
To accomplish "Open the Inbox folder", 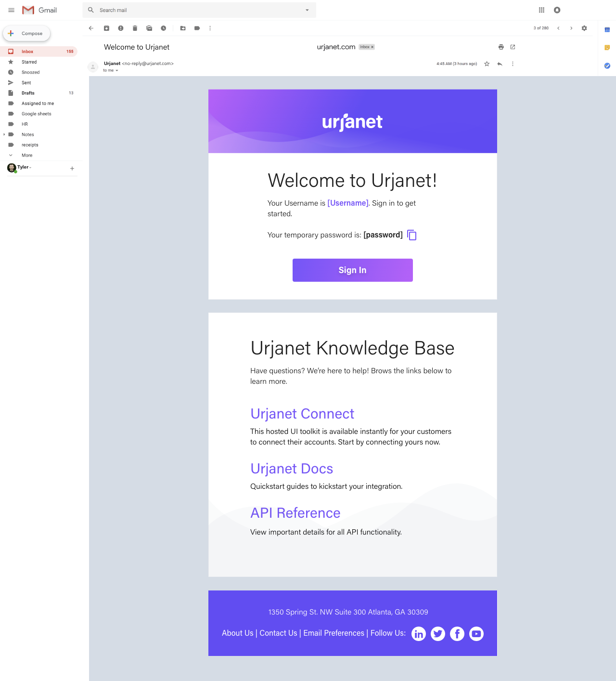I will 39,52.
